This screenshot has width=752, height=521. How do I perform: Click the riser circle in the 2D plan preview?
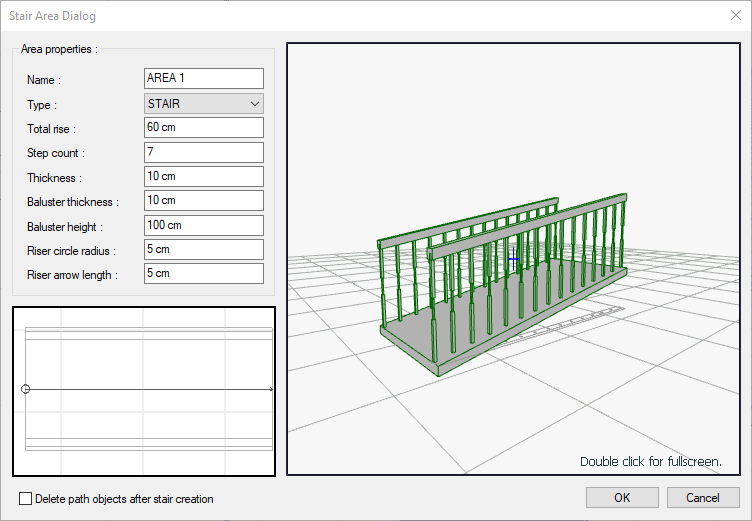pyautogui.click(x=26, y=389)
